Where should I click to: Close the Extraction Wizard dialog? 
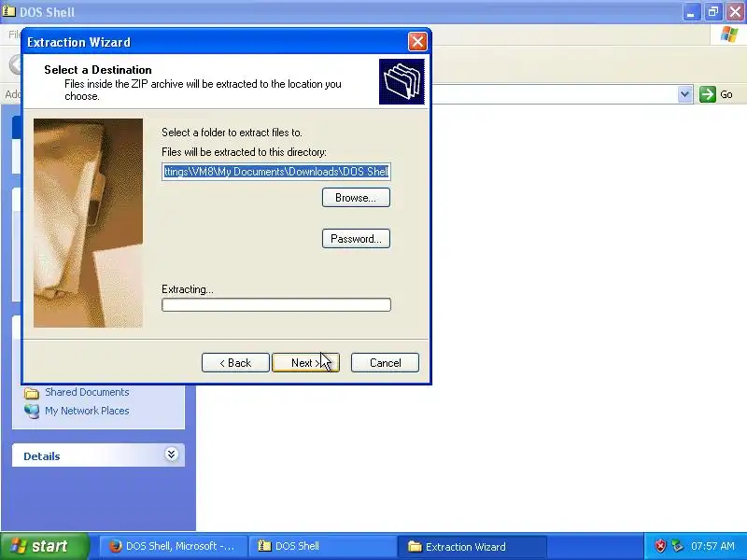tap(417, 42)
